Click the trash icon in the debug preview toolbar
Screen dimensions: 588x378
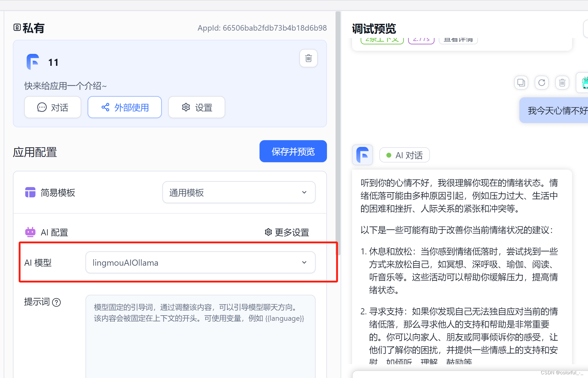click(x=562, y=83)
